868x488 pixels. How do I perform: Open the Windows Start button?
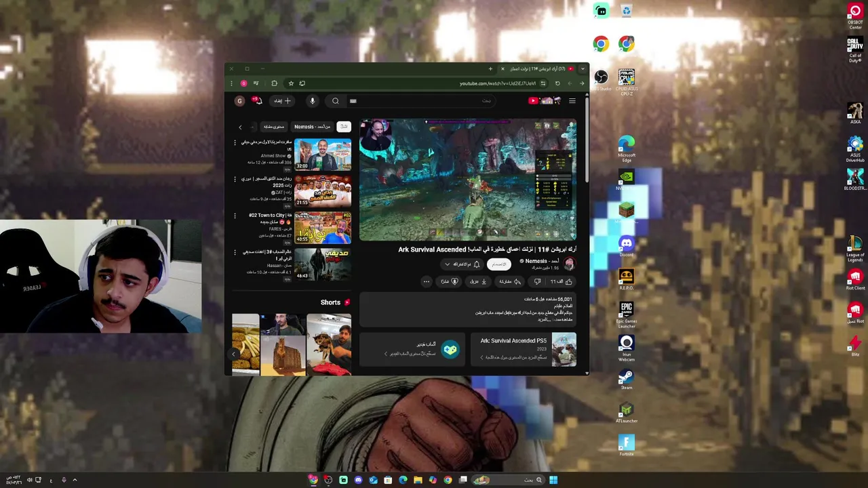click(553, 480)
